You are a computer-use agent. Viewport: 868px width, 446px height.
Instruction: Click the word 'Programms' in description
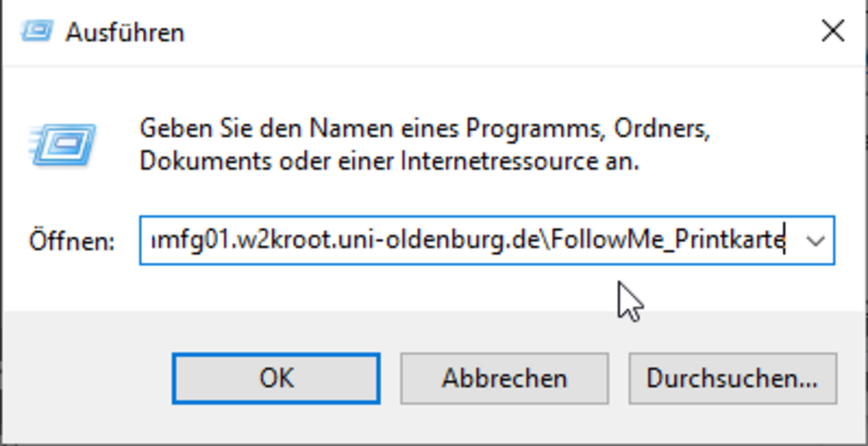point(534,130)
